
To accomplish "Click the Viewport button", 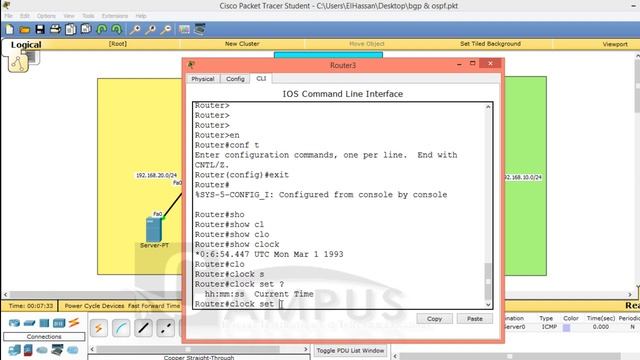I will coord(615,44).
